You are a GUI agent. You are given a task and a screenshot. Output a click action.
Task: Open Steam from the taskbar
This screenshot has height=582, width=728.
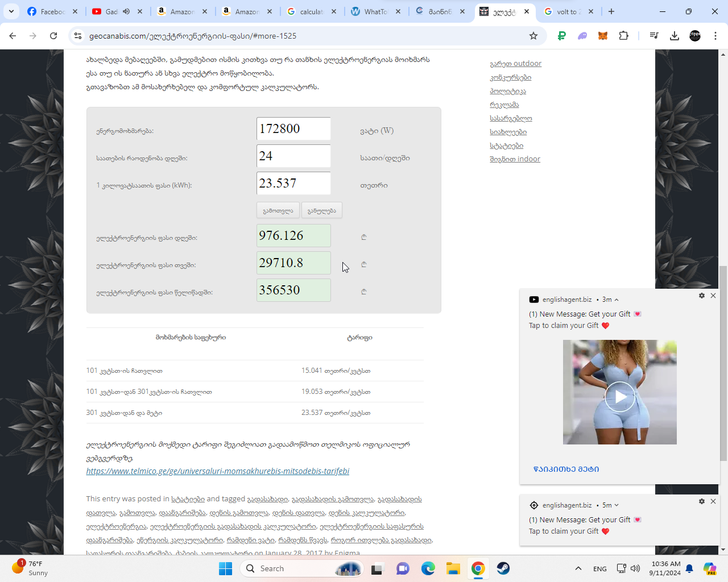503,568
